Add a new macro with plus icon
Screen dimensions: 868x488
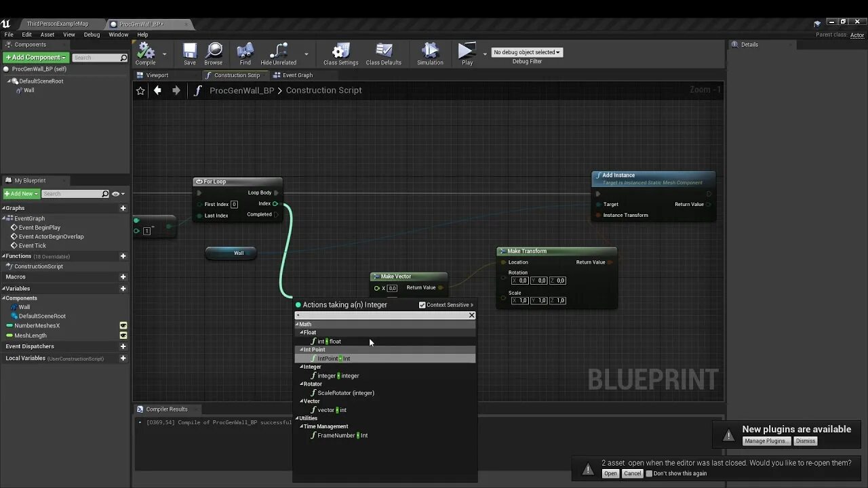click(123, 277)
